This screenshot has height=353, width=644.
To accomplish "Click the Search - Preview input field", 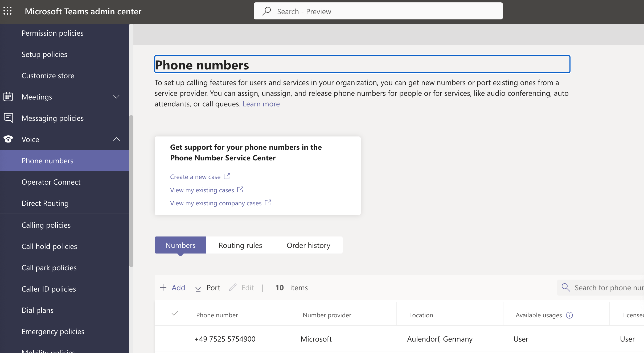I will pos(378,11).
